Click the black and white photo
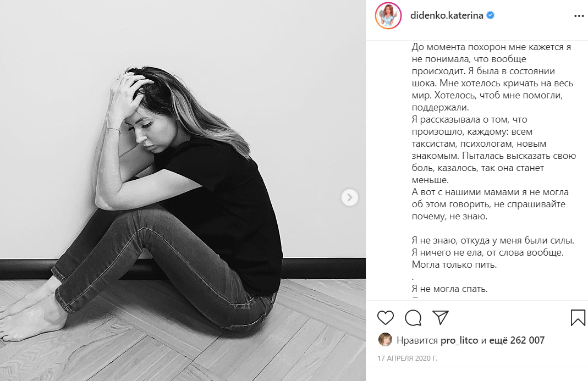 tap(183, 190)
